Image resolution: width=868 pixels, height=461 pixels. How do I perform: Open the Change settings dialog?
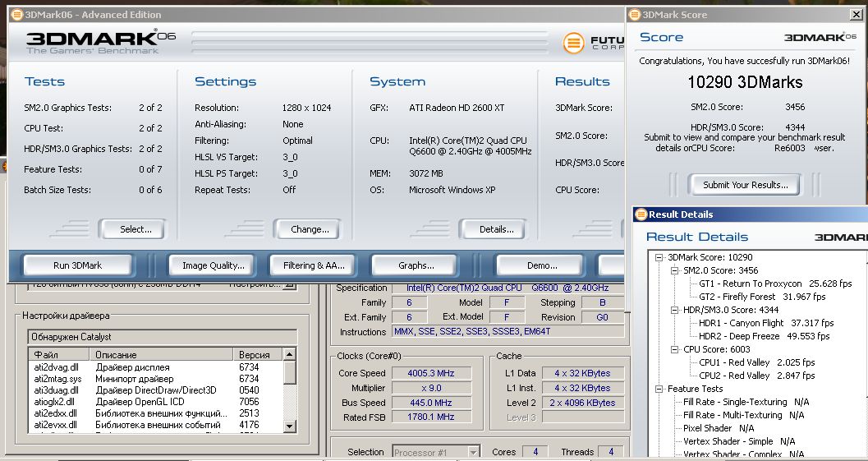tap(306, 228)
